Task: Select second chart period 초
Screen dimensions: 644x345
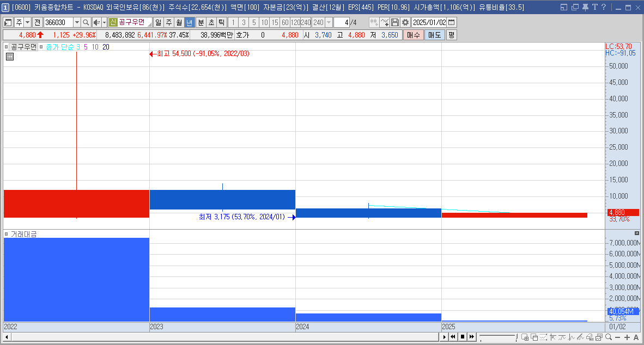Action: pos(211,22)
